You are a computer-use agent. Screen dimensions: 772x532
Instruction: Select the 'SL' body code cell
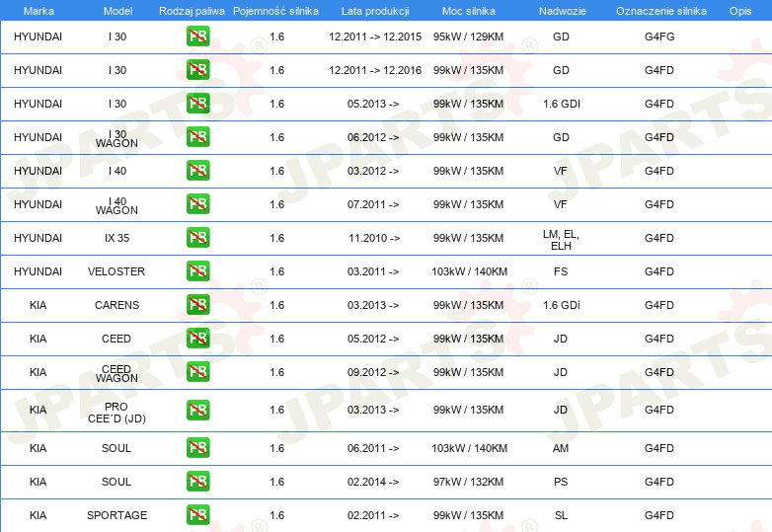(561, 515)
